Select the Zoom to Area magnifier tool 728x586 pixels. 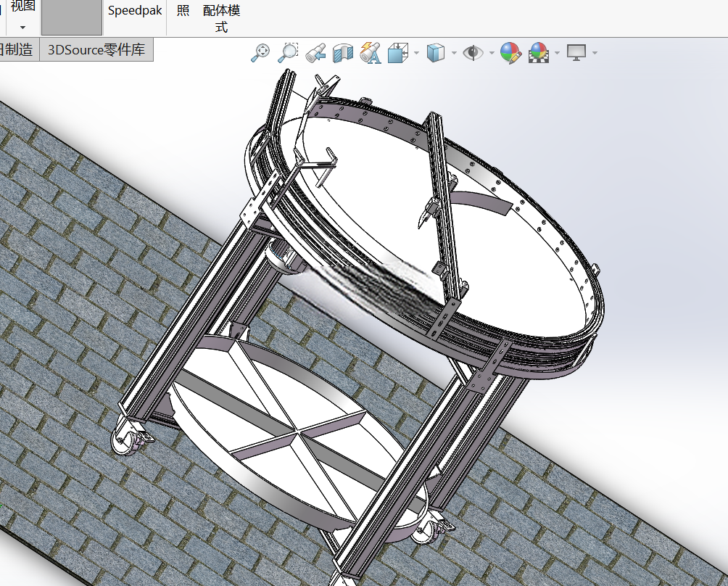pyautogui.click(x=288, y=52)
